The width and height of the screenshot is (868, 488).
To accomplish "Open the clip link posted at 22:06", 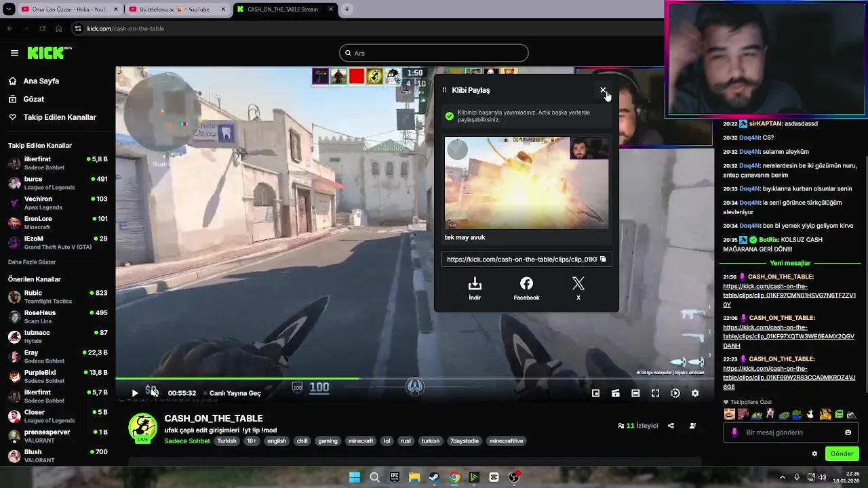I will (x=789, y=336).
